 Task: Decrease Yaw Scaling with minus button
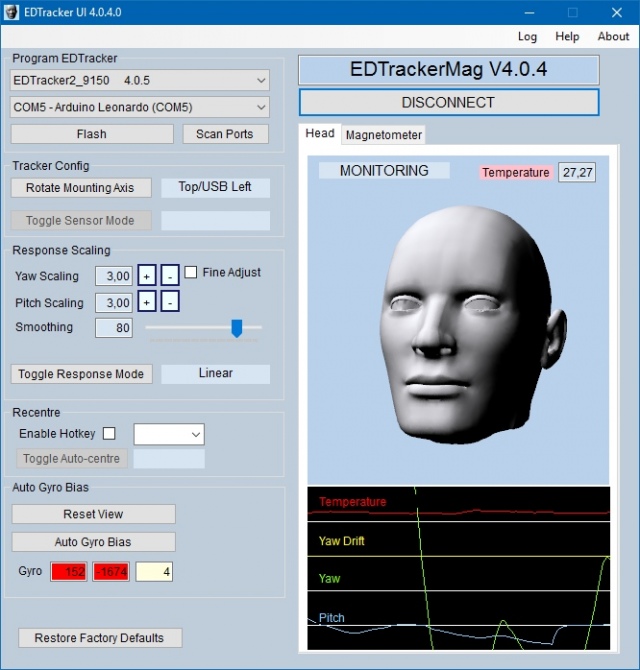click(x=170, y=276)
